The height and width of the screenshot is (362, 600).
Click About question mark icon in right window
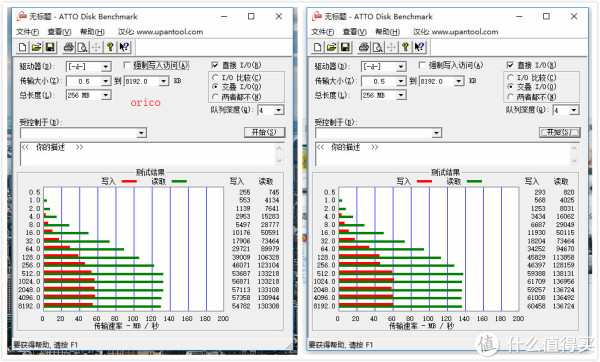coord(405,47)
